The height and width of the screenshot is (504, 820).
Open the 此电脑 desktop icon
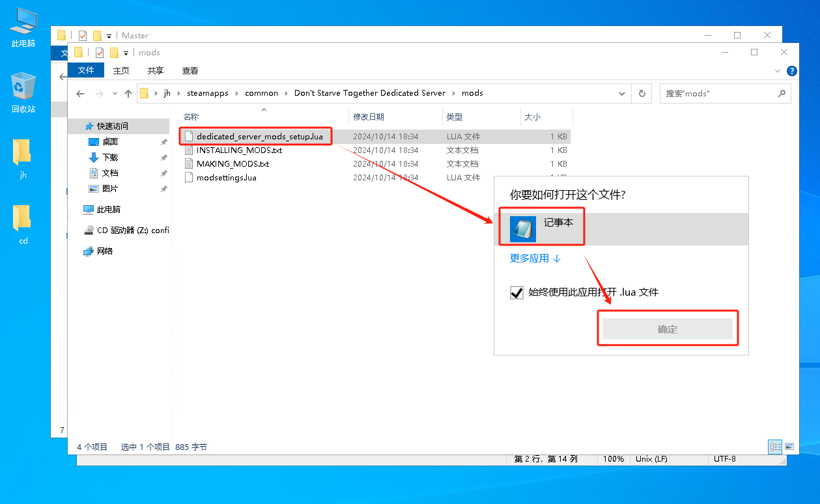point(23,28)
